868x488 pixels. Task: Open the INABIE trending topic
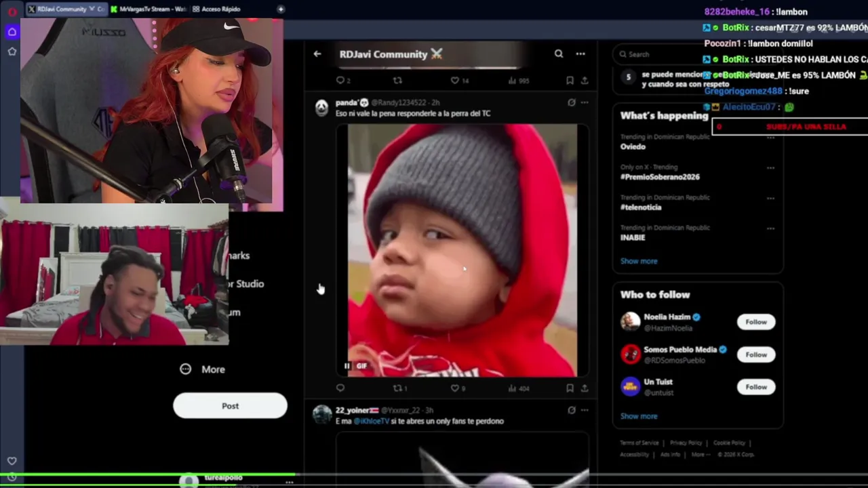point(633,238)
